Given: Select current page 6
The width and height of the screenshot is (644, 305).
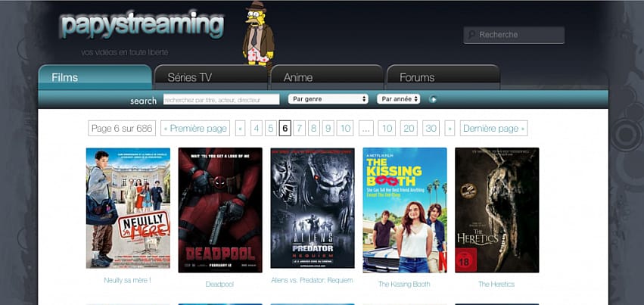Looking at the screenshot, I should click(x=285, y=129).
